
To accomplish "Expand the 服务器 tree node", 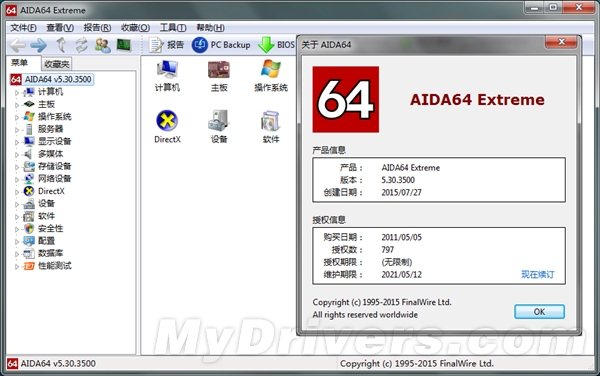I will pos(17,130).
